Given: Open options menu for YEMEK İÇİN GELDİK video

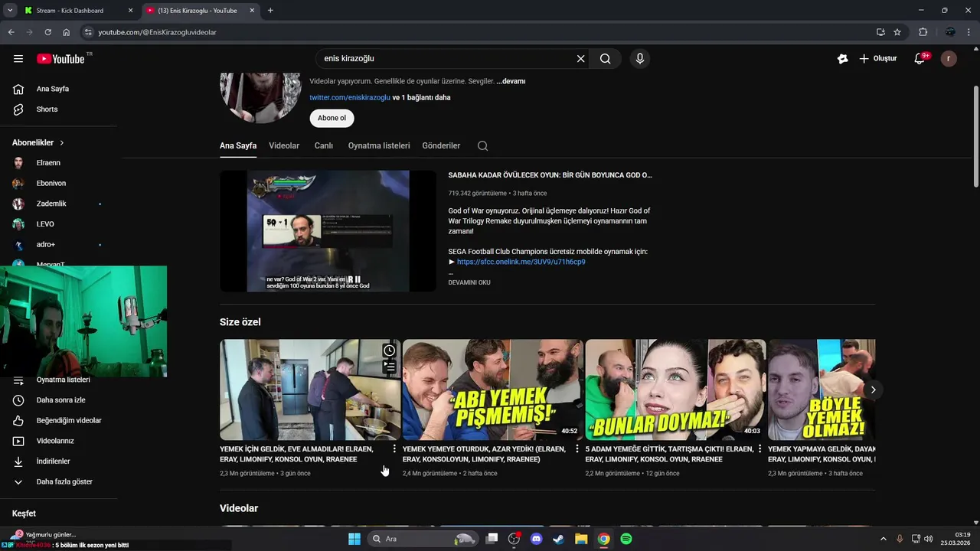Looking at the screenshot, I should pyautogui.click(x=394, y=449).
